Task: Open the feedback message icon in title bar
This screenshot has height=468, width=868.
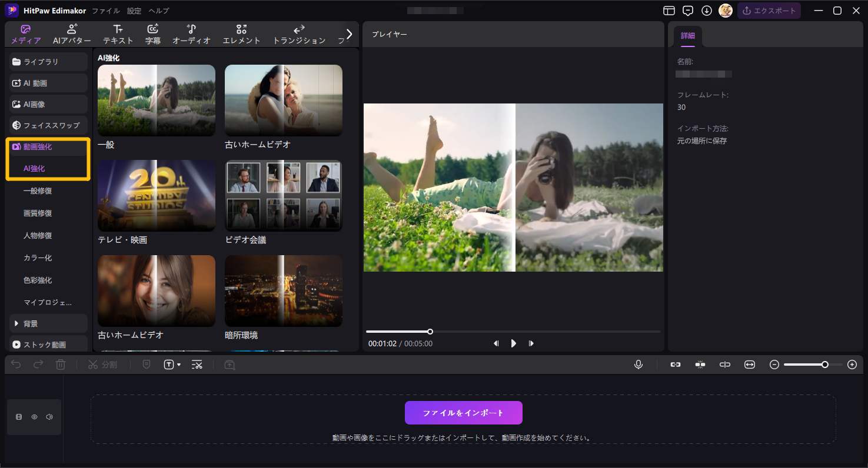Action: (x=688, y=11)
